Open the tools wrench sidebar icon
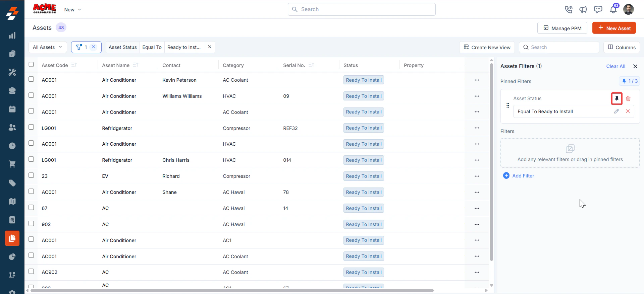644x294 pixels. (12, 72)
